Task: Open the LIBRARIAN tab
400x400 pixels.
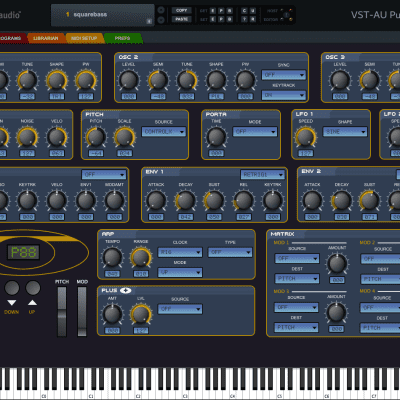Action: [x=46, y=38]
